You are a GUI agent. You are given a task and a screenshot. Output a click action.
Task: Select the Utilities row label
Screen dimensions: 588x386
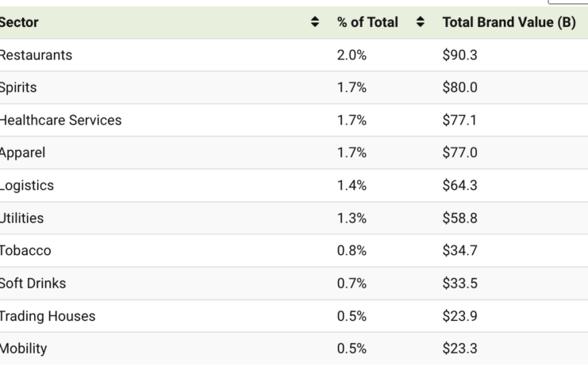click(22, 218)
